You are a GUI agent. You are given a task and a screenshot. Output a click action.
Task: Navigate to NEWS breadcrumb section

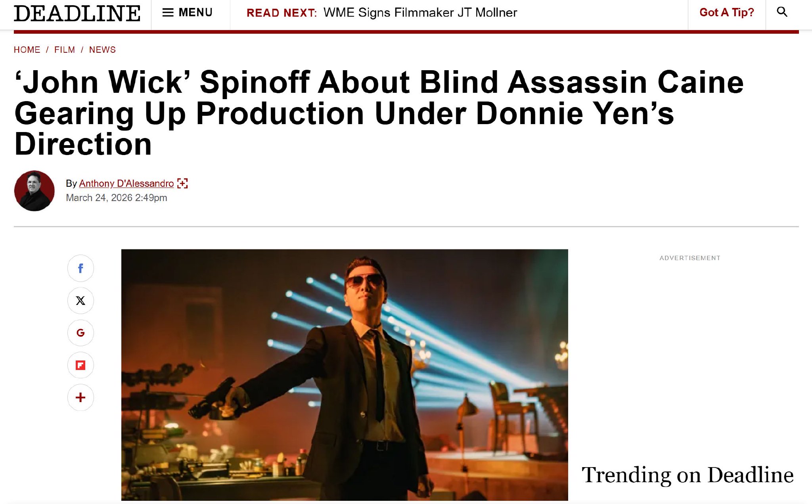[x=102, y=50]
